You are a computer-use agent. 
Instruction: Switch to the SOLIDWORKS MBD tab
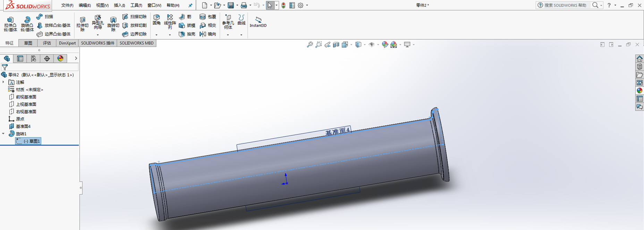pyautogui.click(x=136, y=43)
